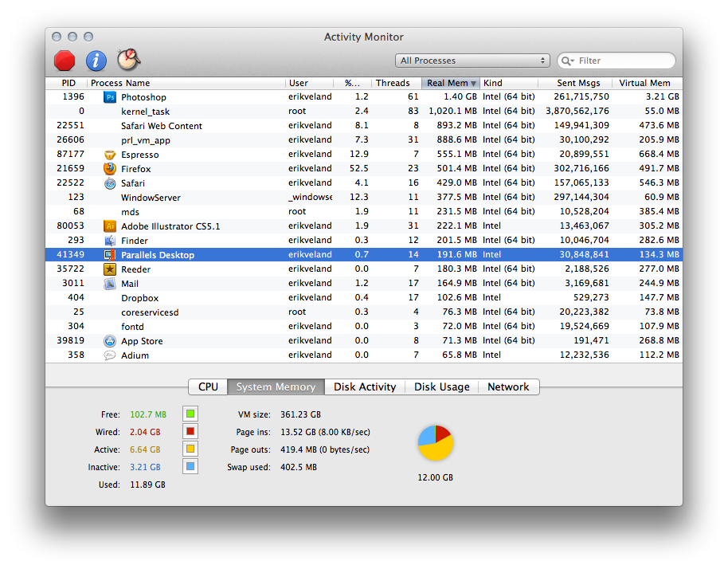Select the coreservicesd process row
This screenshot has width=728, height=569.
[364, 312]
